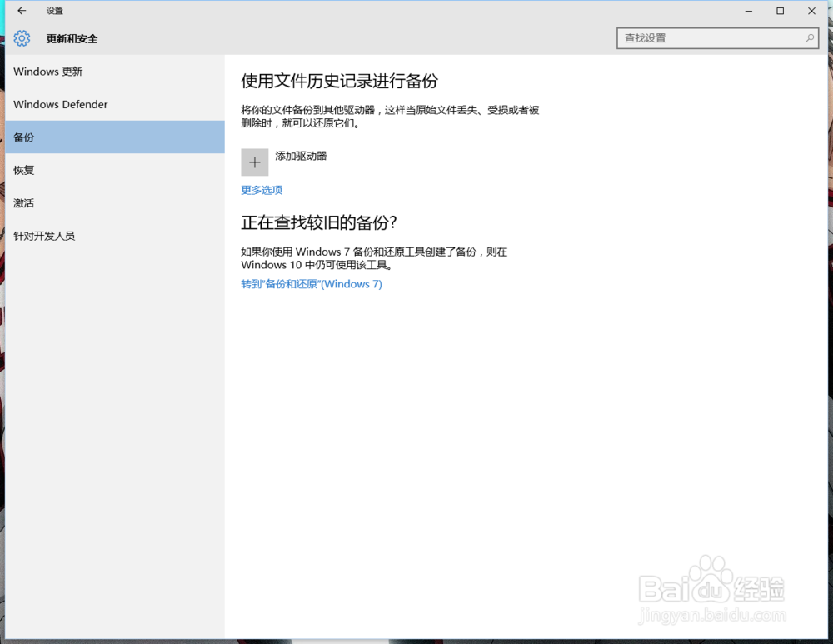The width and height of the screenshot is (833, 644).
Task: Open 针对开发人员 in sidebar
Action: [x=115, y=236]
